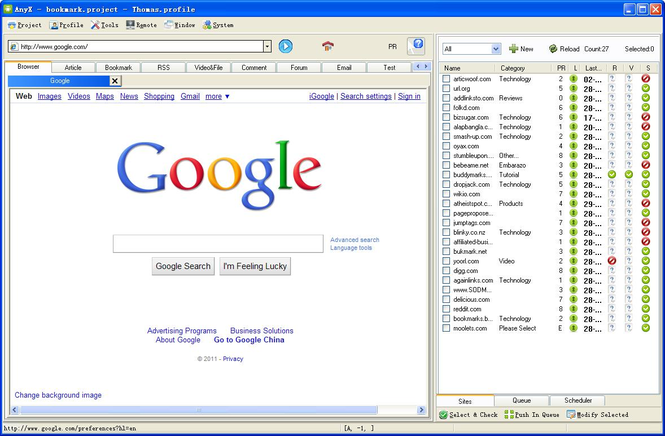Close the Google browser tab

pyautogui.click(x=114, y=81)
